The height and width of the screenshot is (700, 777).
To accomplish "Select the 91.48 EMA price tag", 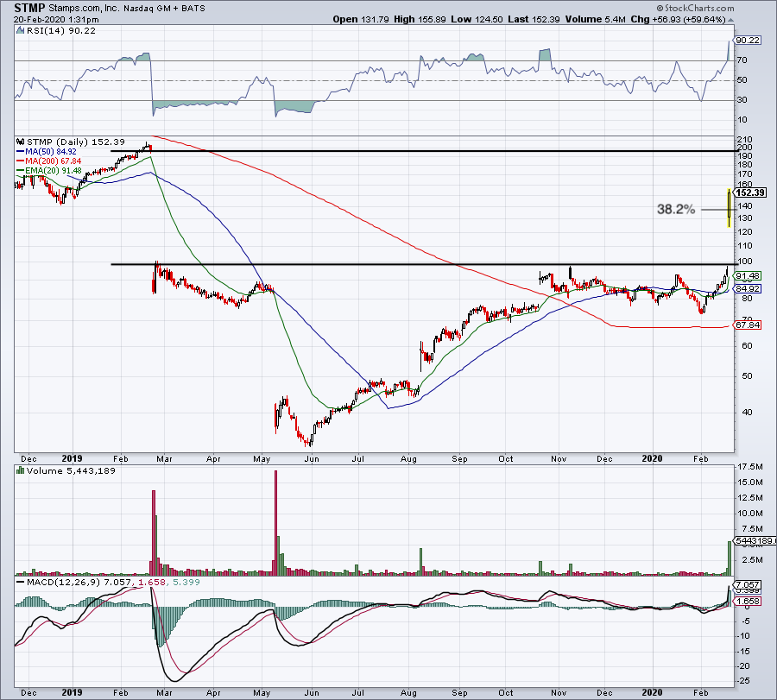I will (747, 276).
